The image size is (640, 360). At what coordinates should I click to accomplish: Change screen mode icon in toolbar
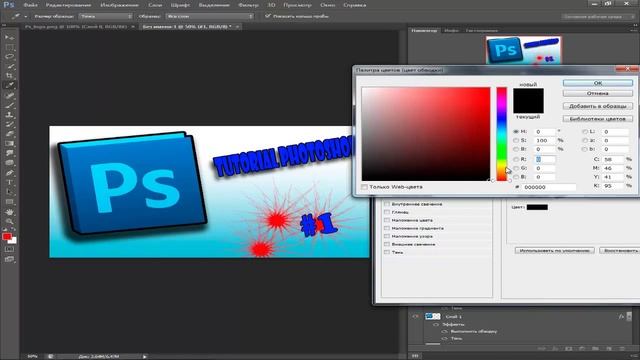pos(9,259)
